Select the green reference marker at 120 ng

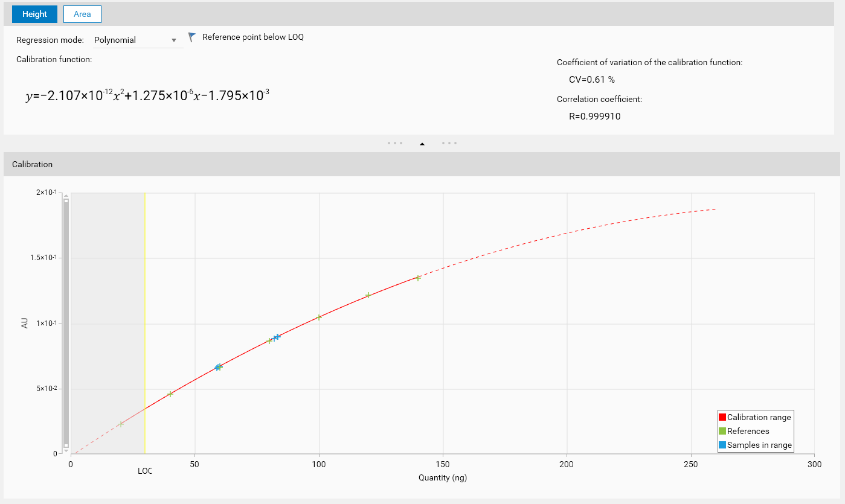[368, 295]
